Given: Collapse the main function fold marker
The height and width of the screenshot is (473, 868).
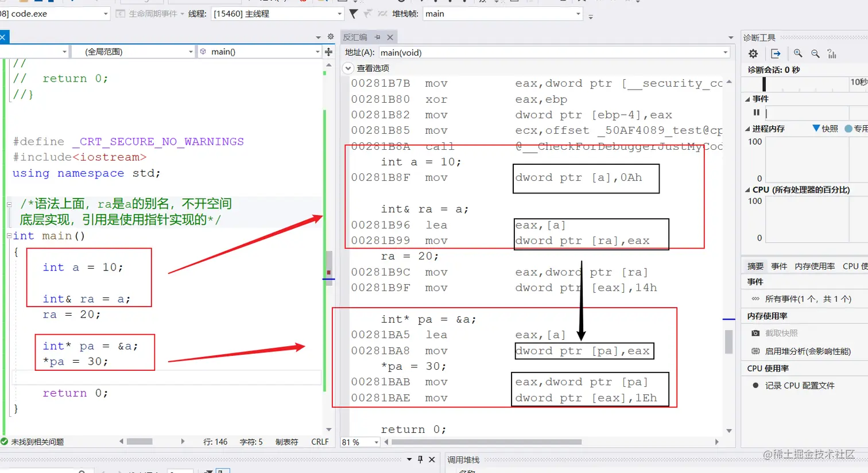Looking at the screenshot, I should (x=9, y=236).
